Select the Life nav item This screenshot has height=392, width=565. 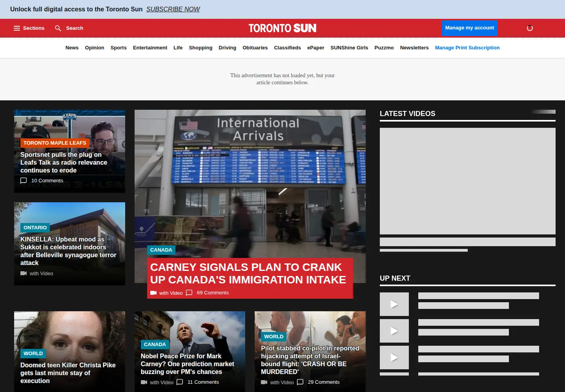178,48
